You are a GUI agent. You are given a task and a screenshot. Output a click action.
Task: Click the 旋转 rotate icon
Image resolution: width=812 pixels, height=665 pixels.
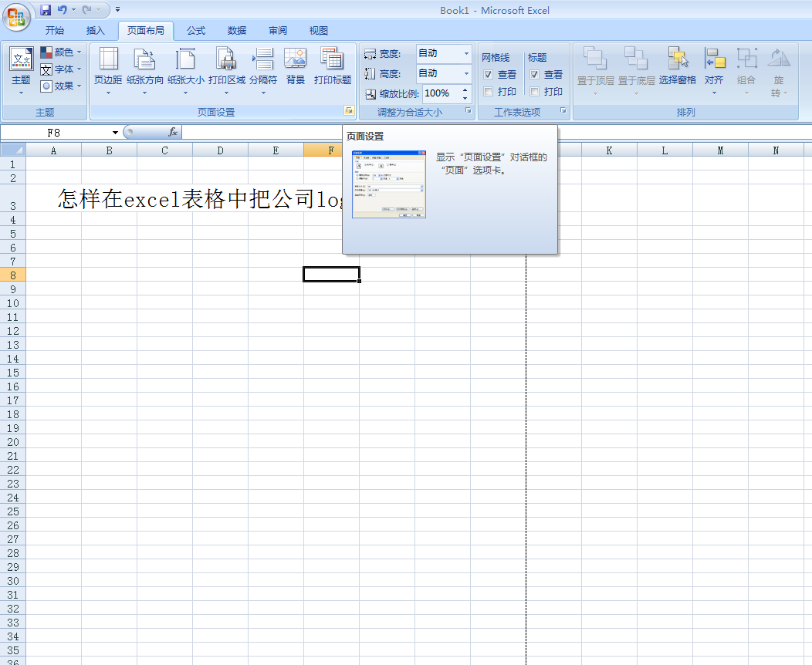point(778,57)
